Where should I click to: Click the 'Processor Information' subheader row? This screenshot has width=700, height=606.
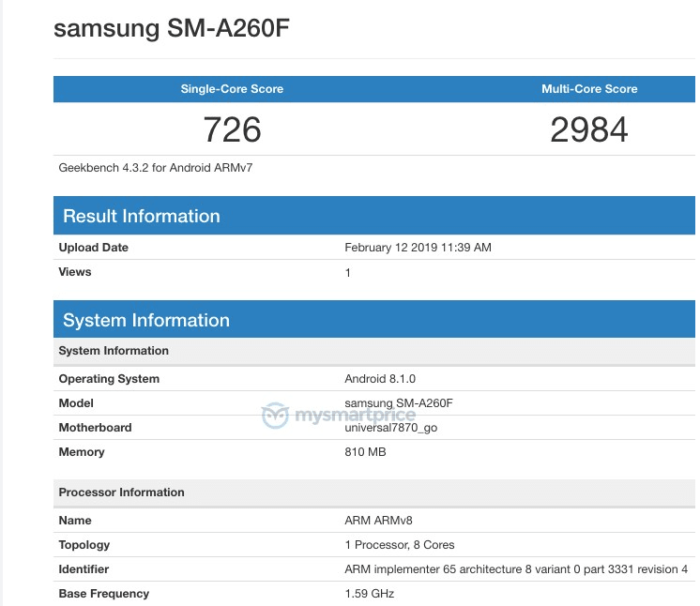(374, 492)
